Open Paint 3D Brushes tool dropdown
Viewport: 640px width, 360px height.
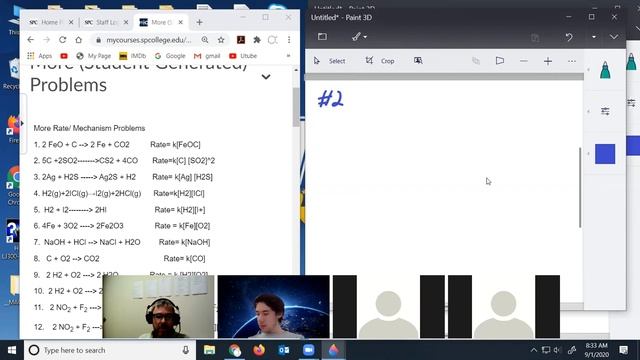359,37
